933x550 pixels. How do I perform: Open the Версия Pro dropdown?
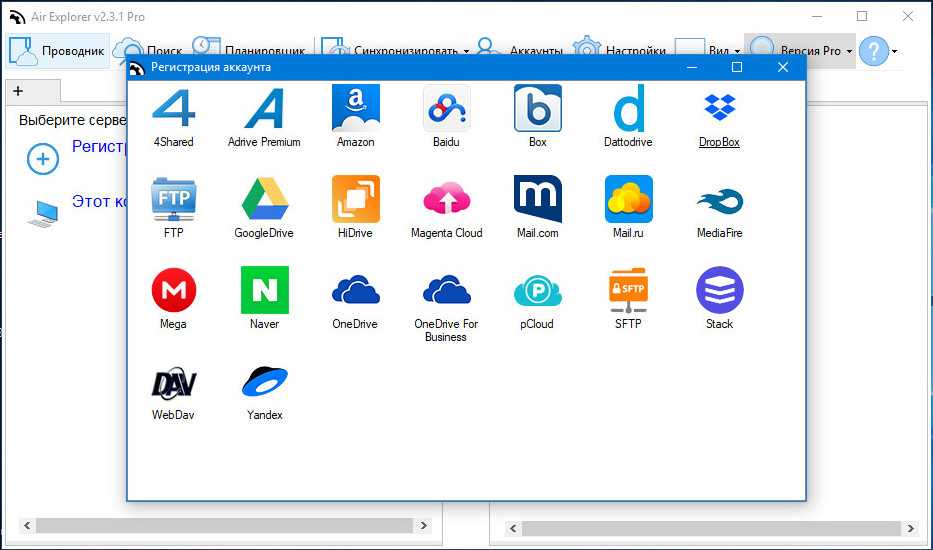tap(800, 51)
